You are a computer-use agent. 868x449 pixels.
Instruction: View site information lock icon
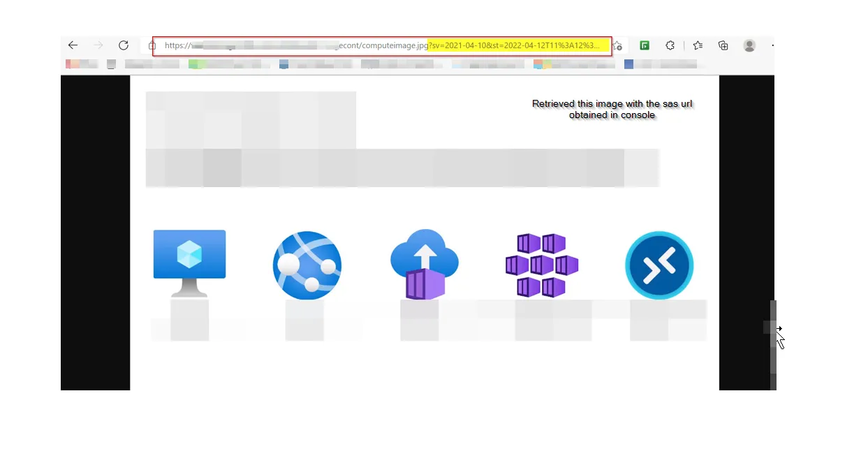click(x=152, y=45)
